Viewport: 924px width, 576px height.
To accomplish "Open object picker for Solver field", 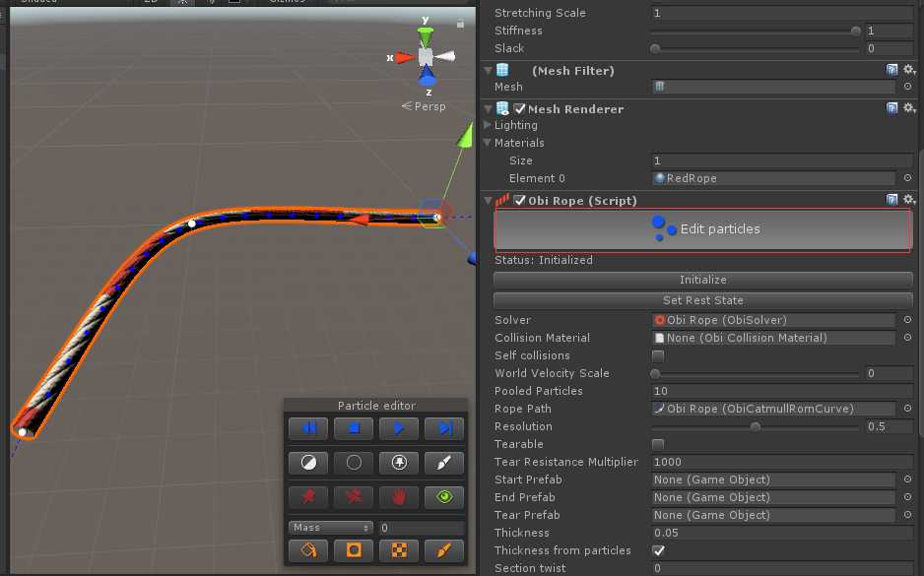I will [907, 320].
